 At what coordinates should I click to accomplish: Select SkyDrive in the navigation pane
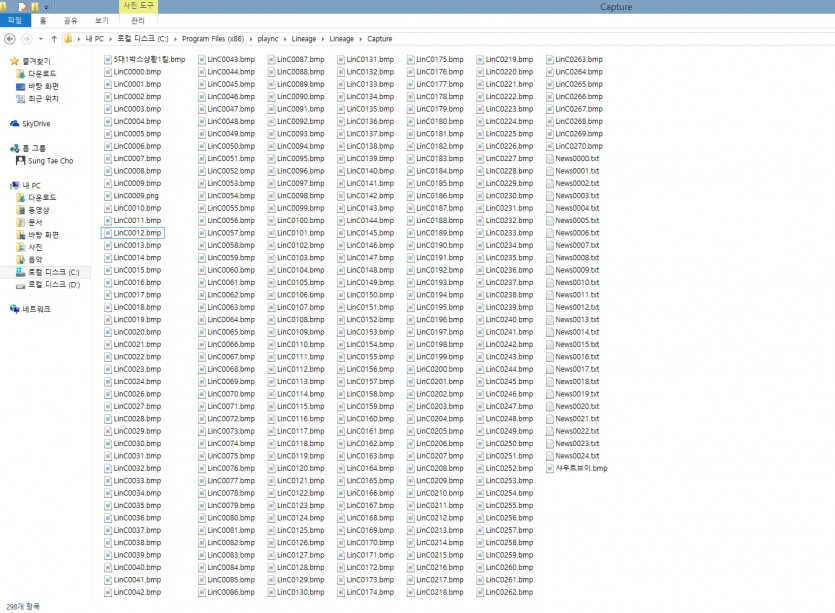(x=36, y=123)
